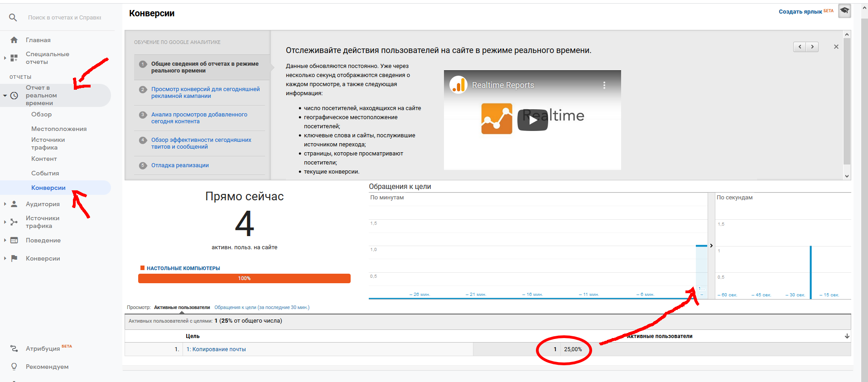868x382 pixels.
Task: Open Контент realtime report
Action: pyautogui.click(x=44, y=159)
